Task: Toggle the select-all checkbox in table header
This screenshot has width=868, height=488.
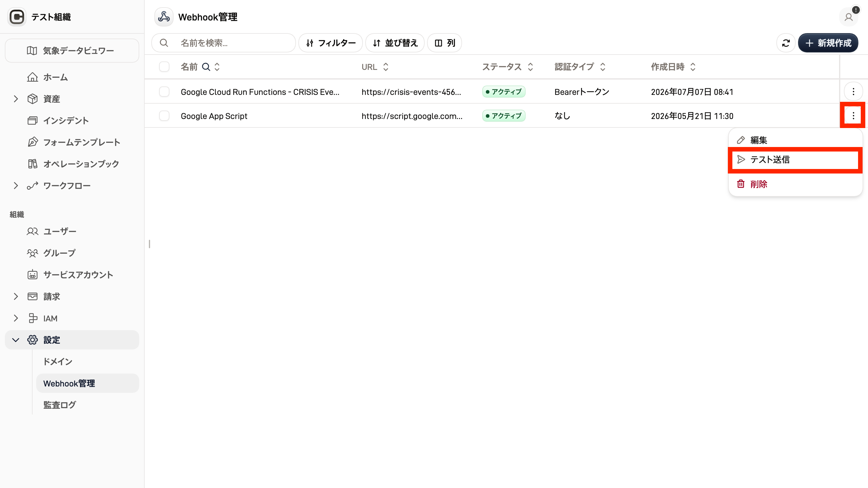Action: tap(164, 67)
